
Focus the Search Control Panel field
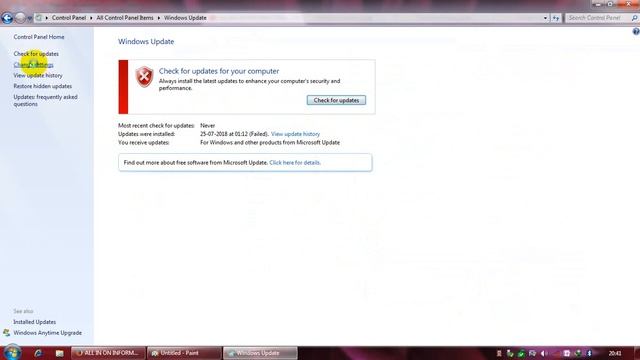pyautogui.click(x=598, y=18)
